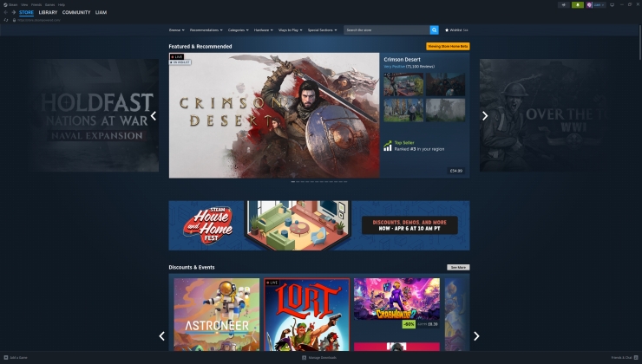Click the Steam logo menu icon
This screenshot has height=364, width=642.
(x=5, y=5)
